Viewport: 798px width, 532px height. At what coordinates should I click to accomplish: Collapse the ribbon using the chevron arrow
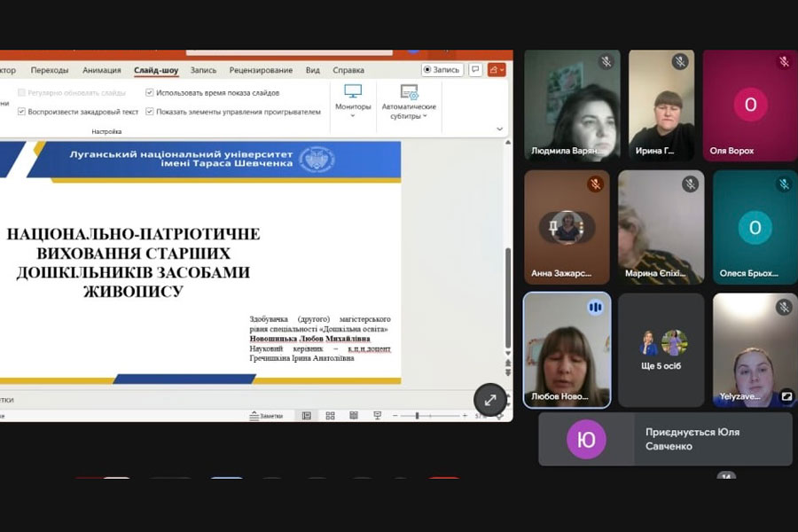coord(499,129)
